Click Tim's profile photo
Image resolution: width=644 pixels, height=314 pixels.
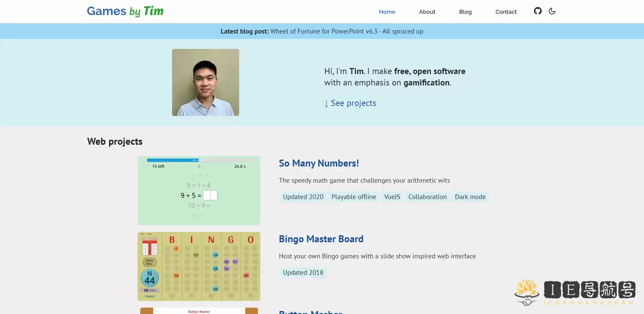(206, 82)
